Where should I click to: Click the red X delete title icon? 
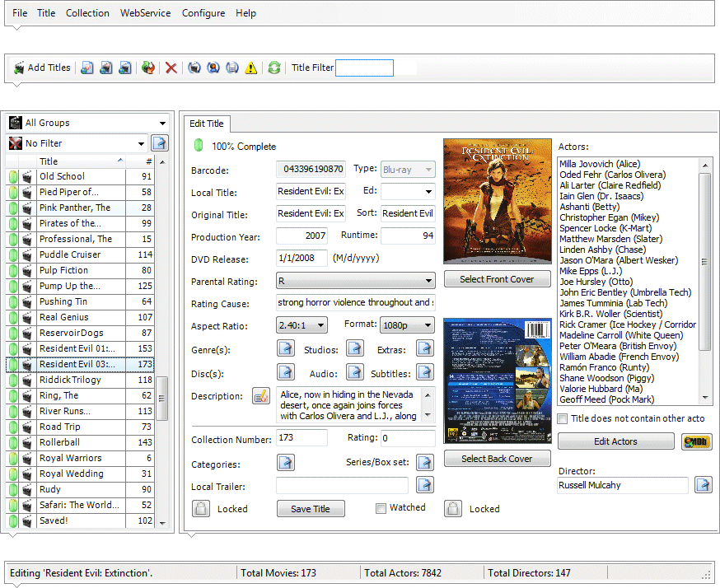coord(171,68)
